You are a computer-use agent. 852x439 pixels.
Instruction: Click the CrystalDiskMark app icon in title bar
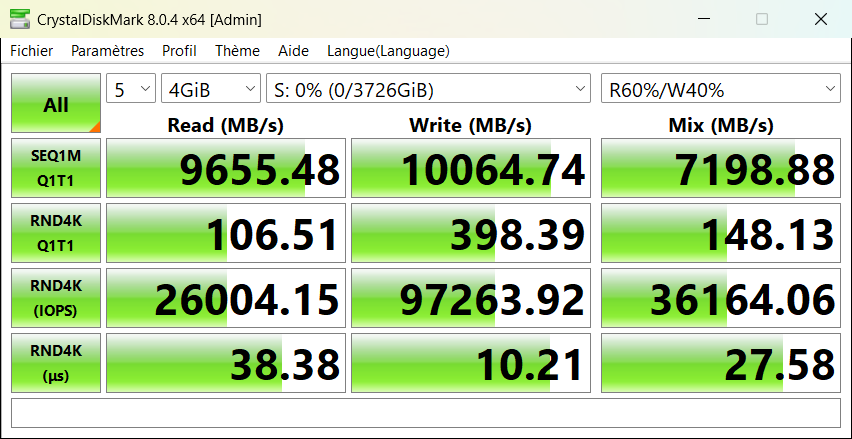pos(18,19)
